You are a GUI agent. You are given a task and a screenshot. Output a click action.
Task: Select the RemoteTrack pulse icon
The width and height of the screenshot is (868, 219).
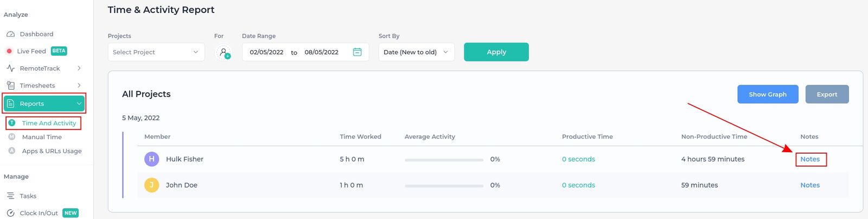coord(10,68)
